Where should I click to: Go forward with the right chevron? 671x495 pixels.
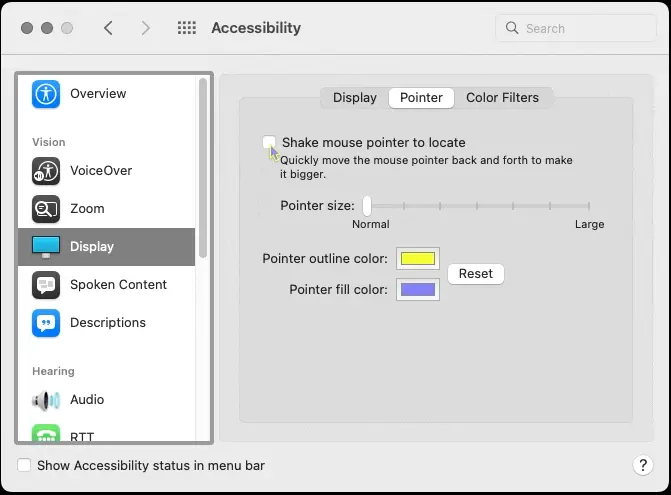(145, 28)
